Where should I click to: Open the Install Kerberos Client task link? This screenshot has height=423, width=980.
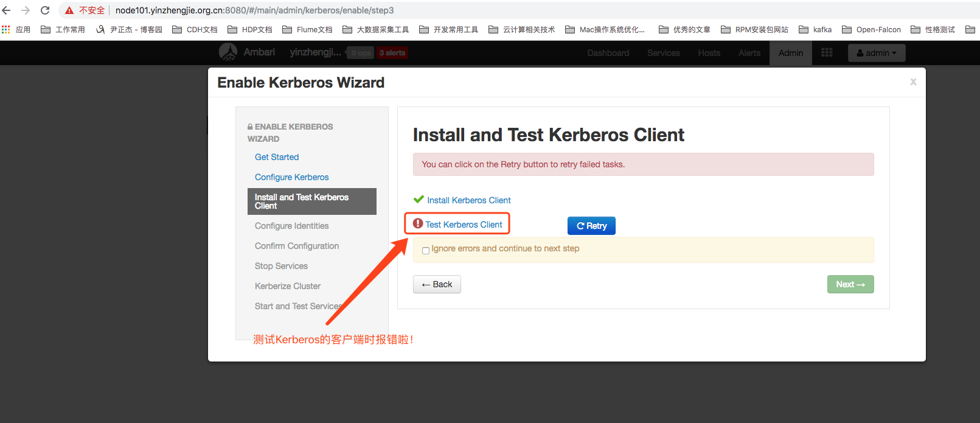click(x=469, y=200)
